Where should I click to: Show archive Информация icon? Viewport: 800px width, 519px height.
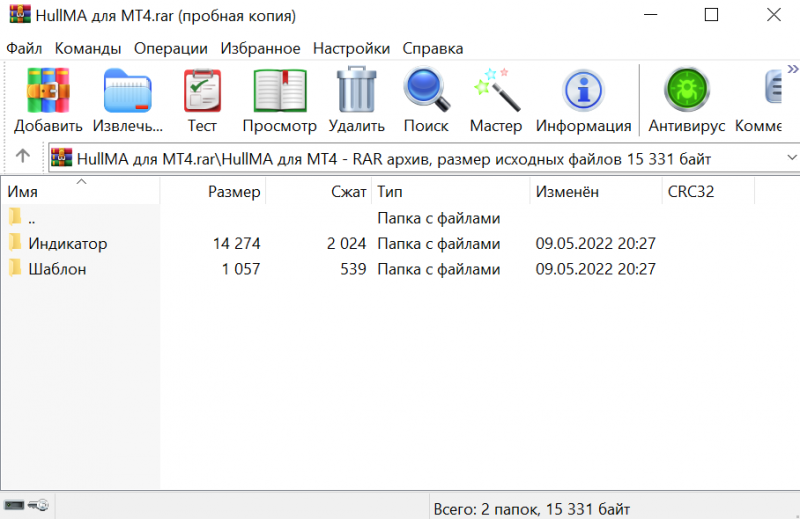[x=583, y=90]
